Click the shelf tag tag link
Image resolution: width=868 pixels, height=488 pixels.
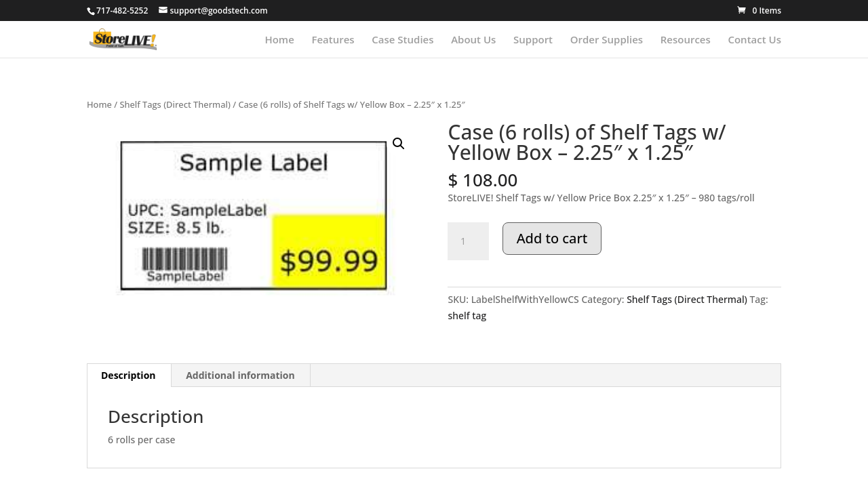[x=467, y=316]
